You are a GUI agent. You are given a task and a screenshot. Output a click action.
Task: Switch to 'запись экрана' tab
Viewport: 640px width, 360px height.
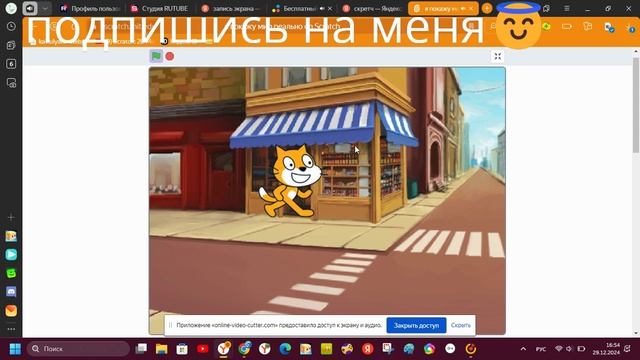point(231,9)
